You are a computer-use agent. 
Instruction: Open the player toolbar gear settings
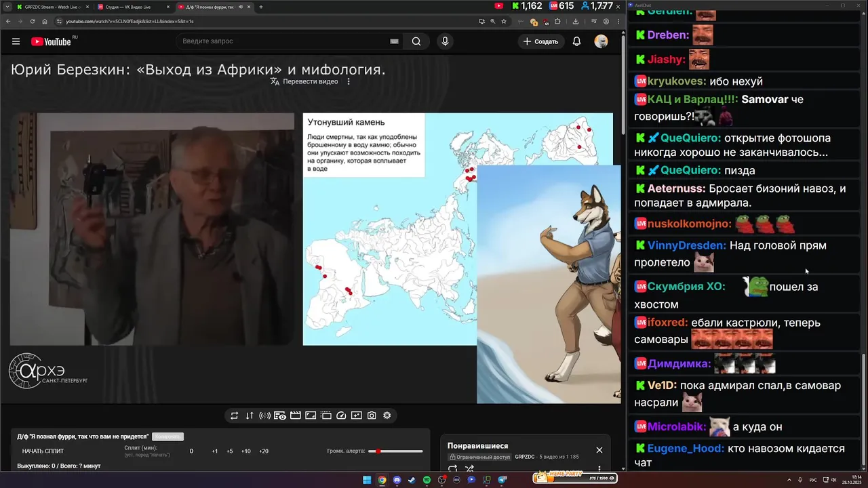pyautogui.click(x=387, y=415)
